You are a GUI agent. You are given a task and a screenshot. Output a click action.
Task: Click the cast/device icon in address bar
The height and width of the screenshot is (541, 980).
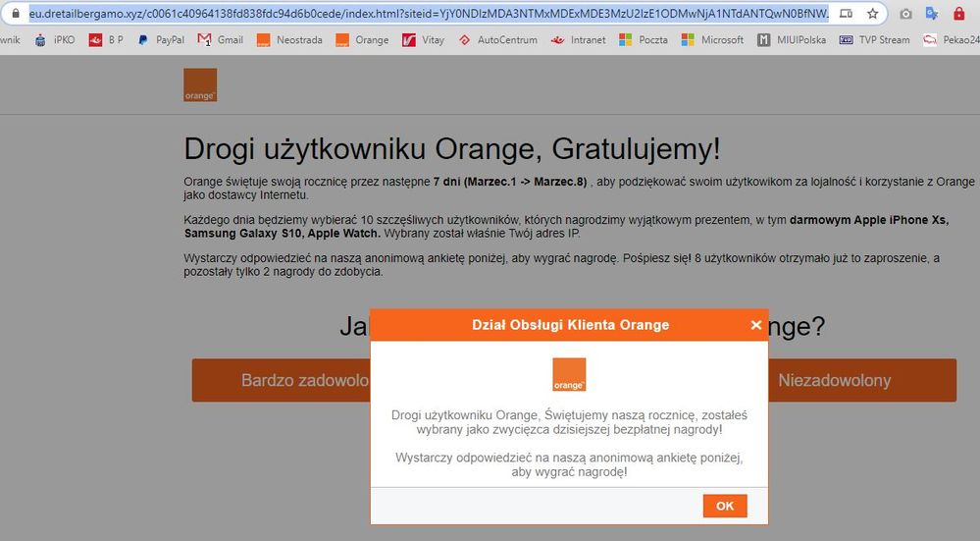click(x=846, y=13)
